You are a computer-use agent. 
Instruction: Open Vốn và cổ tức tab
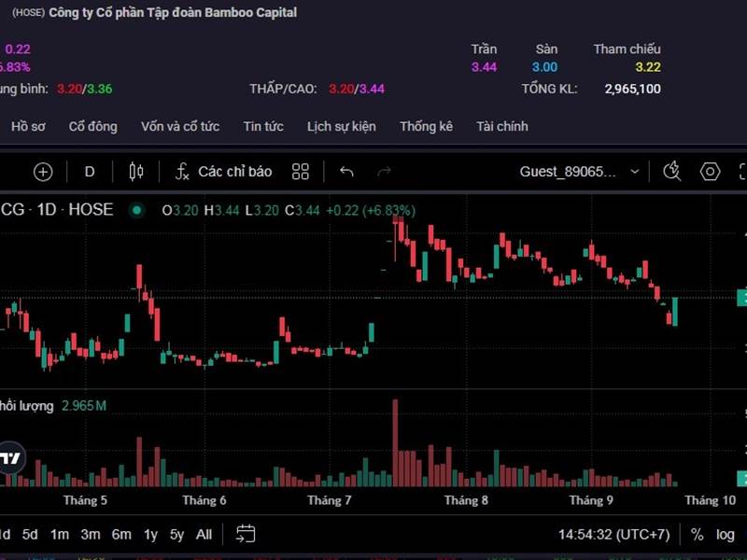tap(180, 126)
